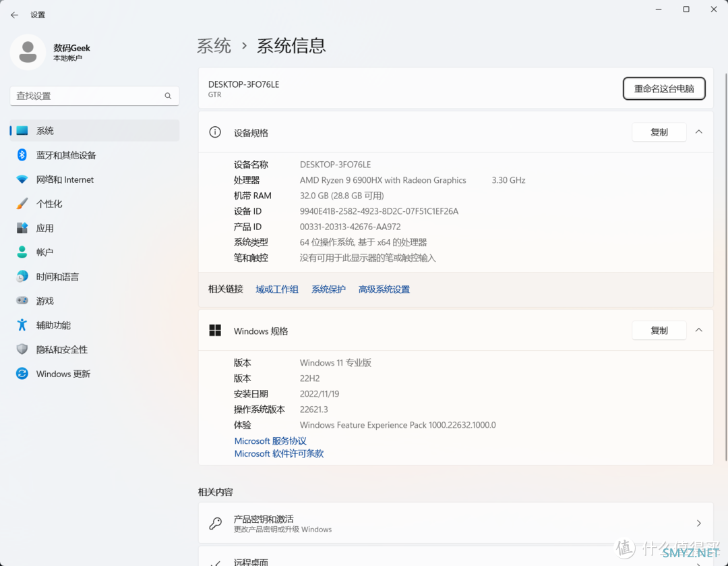
Task: Select 个性化 in the sidebar
Action: (x=94, y=204)
